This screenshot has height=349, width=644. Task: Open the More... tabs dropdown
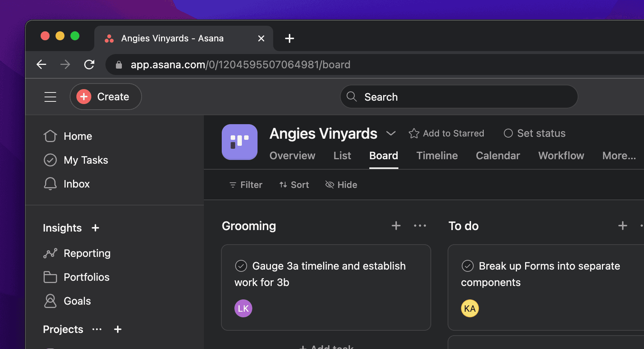click(x=619, y=155)
